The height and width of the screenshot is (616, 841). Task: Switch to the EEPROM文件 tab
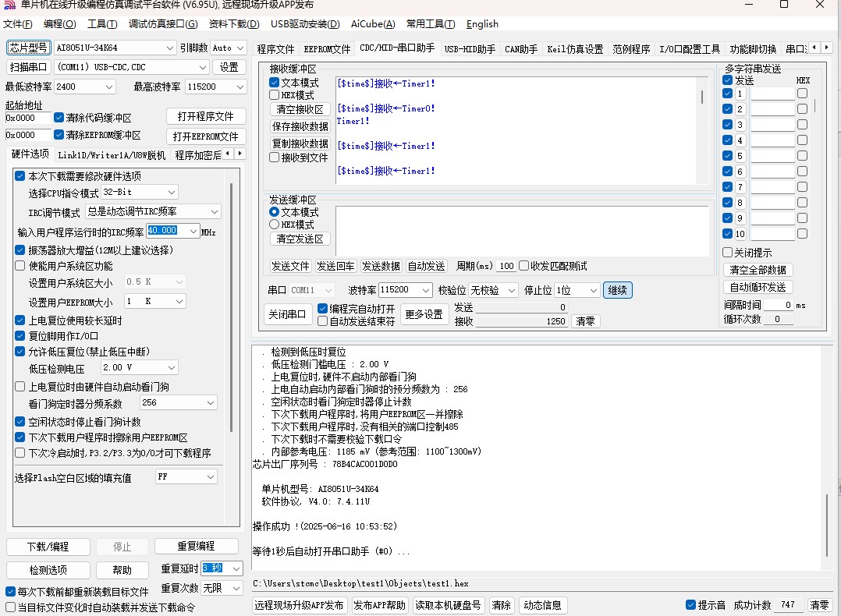coord(327,49)
